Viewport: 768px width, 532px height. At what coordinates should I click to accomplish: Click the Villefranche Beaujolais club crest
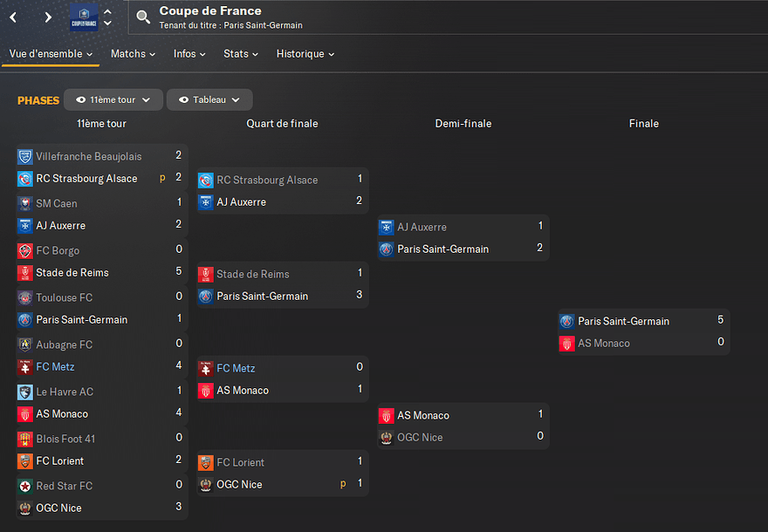(x=25, y=157)
